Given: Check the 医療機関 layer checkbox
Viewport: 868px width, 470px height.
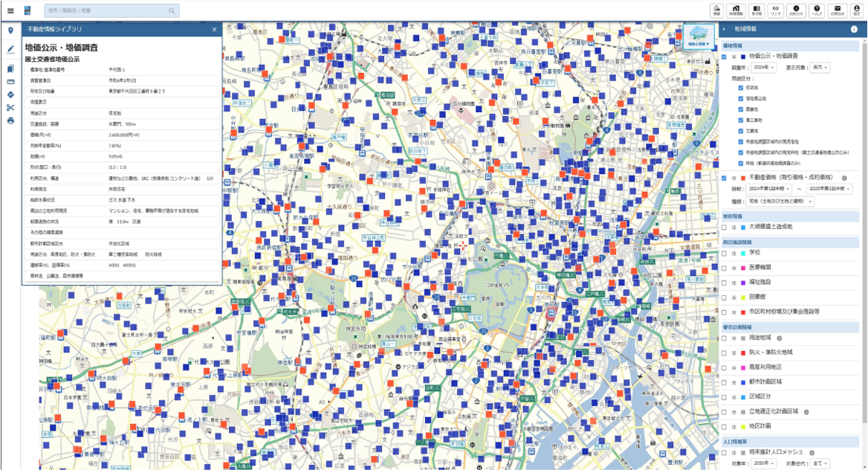Looking at the screenshot, I should [x=725, y=268].
